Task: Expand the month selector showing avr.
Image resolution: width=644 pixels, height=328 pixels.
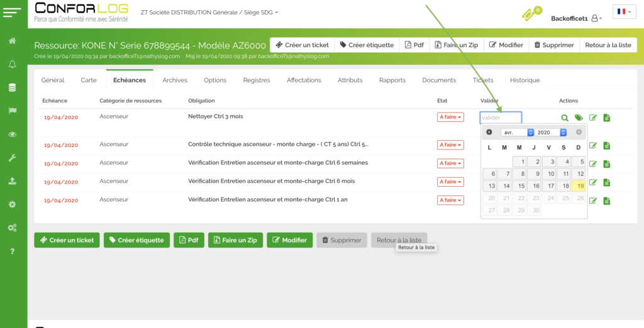Action: [518, 133]
